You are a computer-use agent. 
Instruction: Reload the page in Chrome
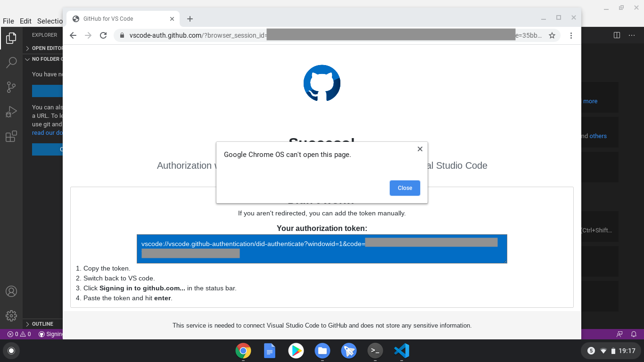point(103,35)
